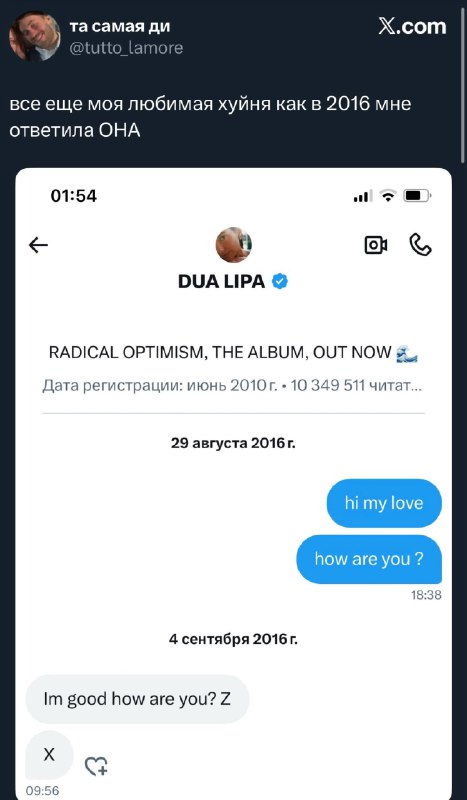Start a video call with DUA LIPA
This screenshot has width=467, height=800.
pos(376,245)
